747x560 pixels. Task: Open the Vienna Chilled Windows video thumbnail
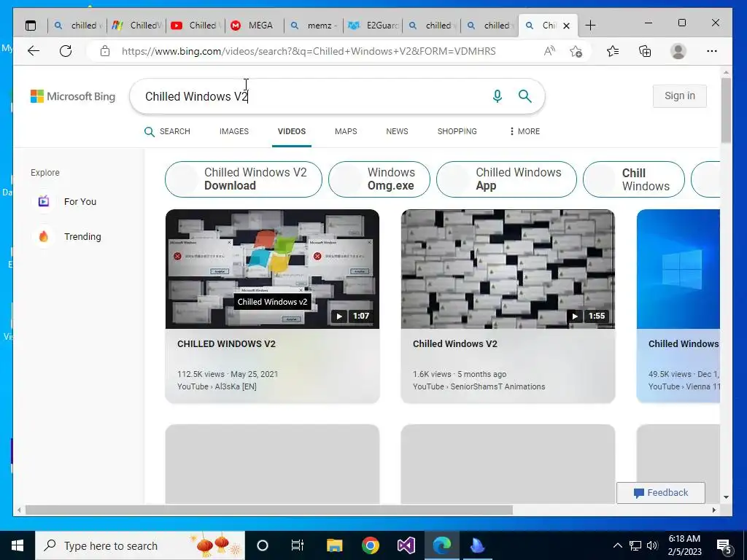click(678, 269)
